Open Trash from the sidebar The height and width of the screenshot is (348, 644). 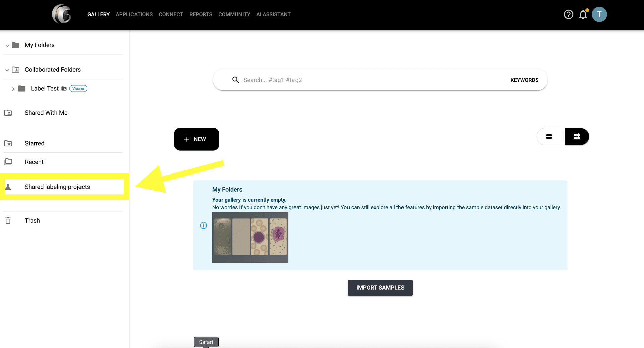click(x=32, y=220)
